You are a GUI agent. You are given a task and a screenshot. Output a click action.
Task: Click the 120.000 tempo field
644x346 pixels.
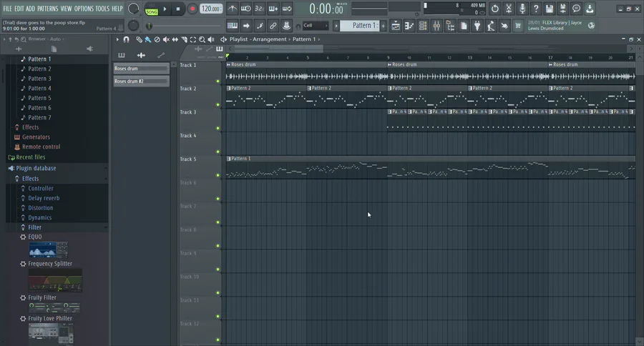click(211, 9)
